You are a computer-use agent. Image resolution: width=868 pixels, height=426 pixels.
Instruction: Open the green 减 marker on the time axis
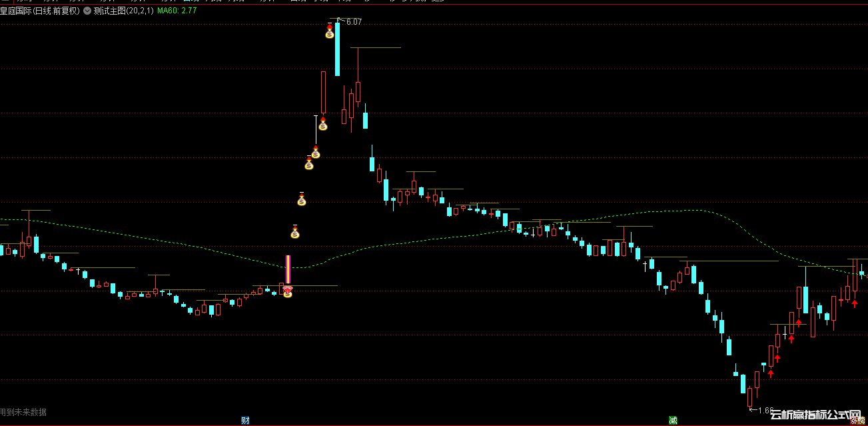(673, 420)
